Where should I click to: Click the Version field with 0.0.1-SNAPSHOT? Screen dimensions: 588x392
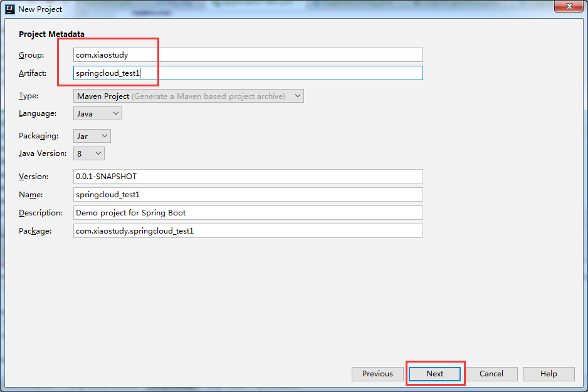248,176
